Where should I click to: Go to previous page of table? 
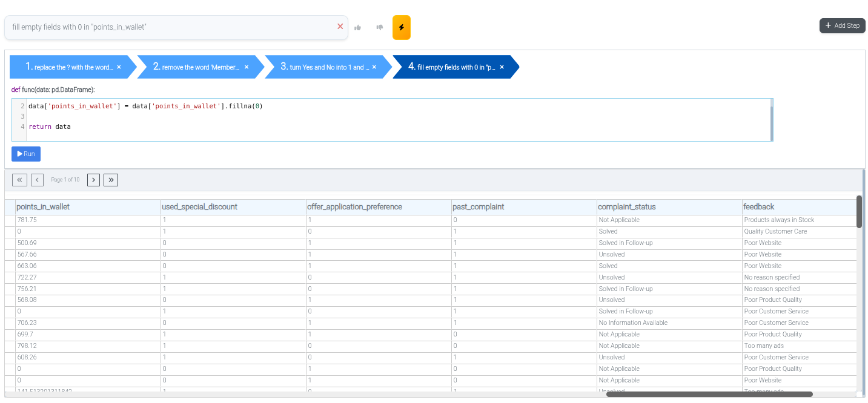(x=37, y=180)
